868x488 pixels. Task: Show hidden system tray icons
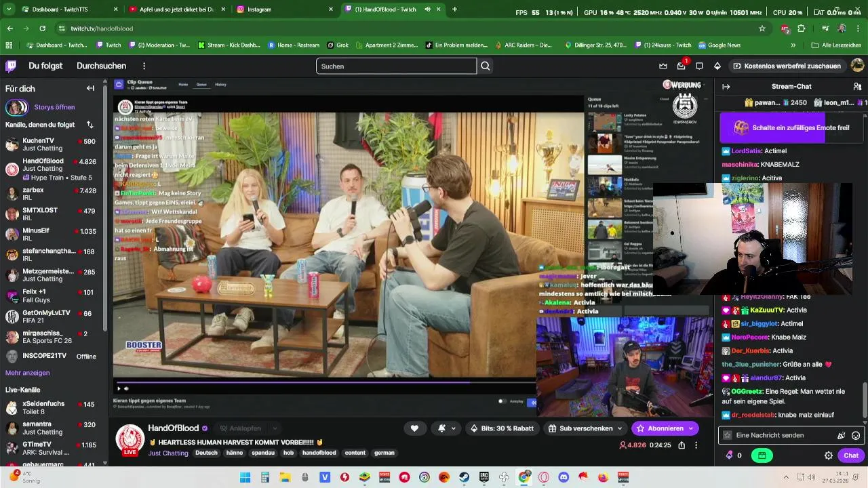point(786,477)
